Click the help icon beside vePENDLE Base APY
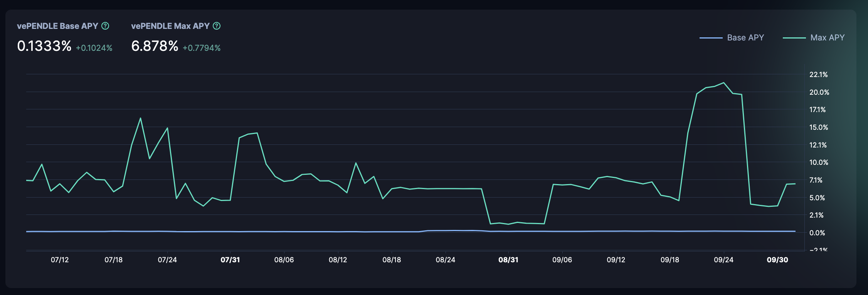Screen dimensions: 868x295 (105, 26)
